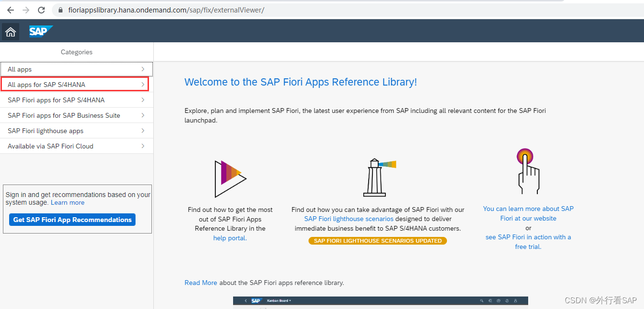Click the browser forward arrow
644x309 pixels.
pyautogui.click(x=26, y=10)
